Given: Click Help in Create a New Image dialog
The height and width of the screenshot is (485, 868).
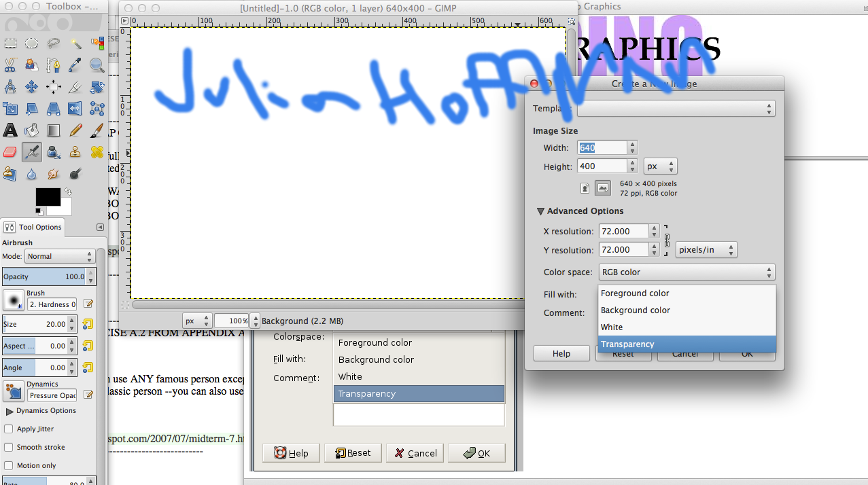Looking at the screenshot, I should (x=561, y=353).
